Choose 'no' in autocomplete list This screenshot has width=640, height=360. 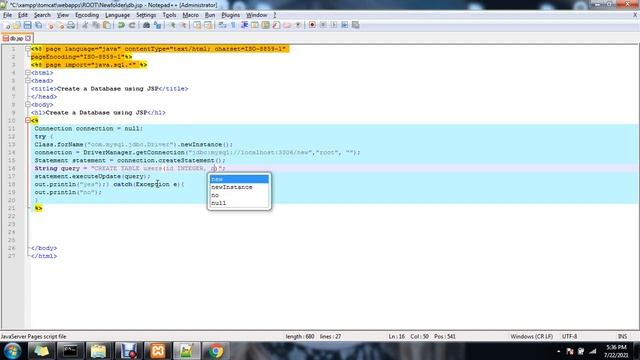point(239,195)
